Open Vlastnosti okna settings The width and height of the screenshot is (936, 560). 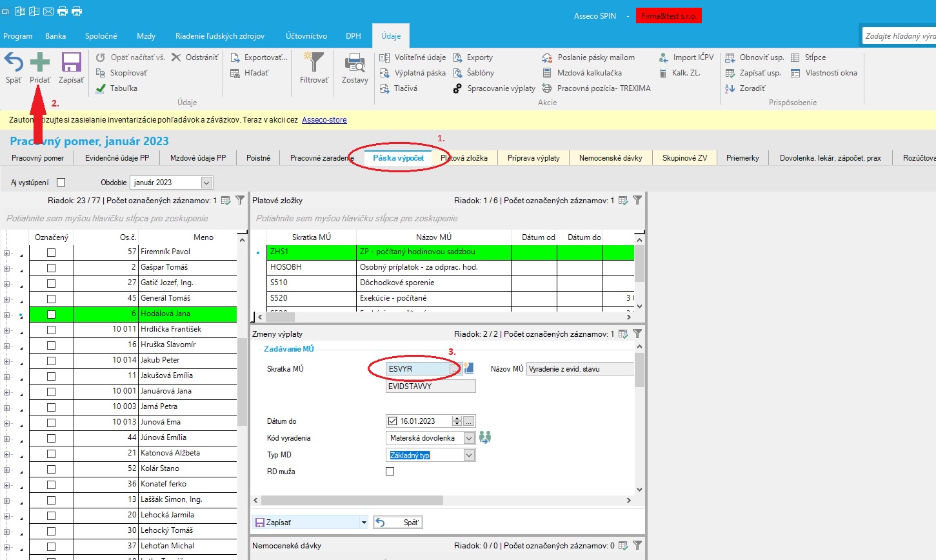click(x=824, y=73)
